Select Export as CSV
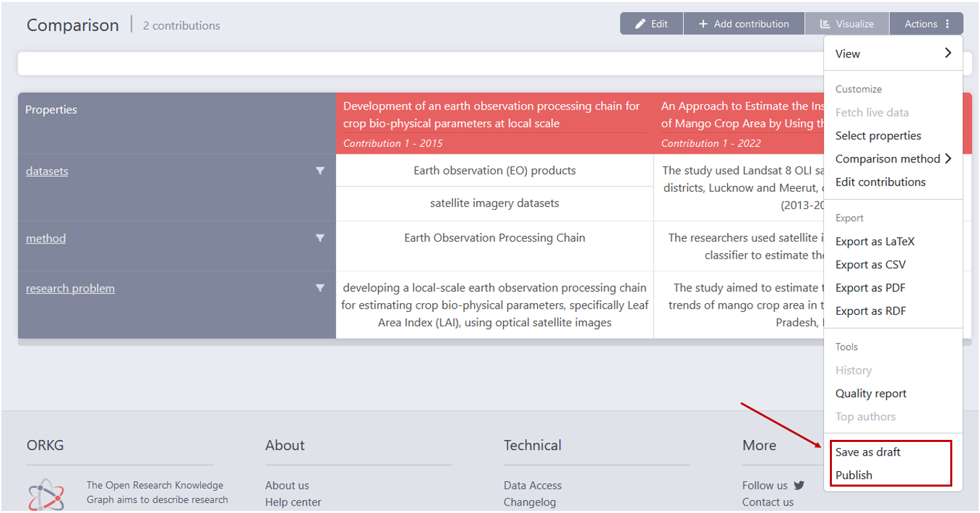Screen dimensions: 980x513 click(x=870, y=265)
